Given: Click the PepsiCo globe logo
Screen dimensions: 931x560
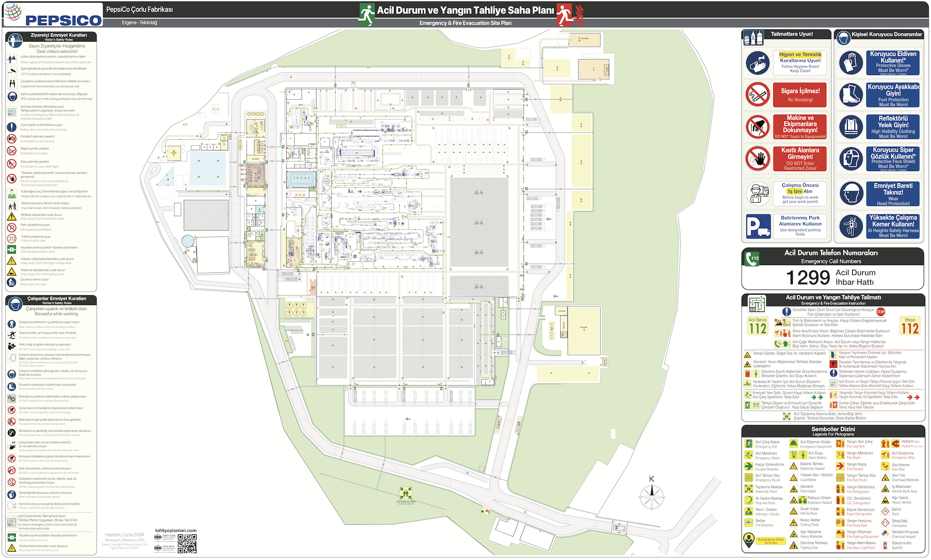Looking at the screenshot, I should (13, 13).
